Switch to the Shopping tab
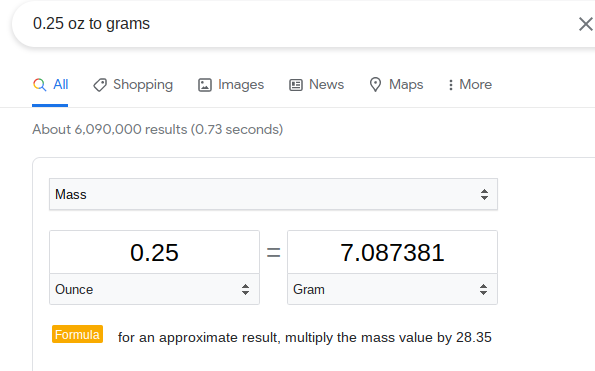Viewport: 595px width, 371px height. coord(133,85)
